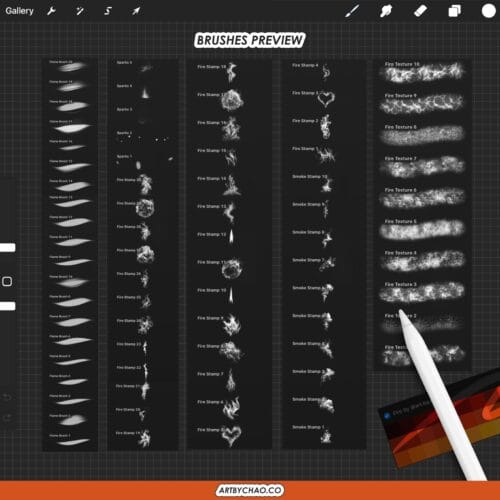Open the Layers panel
Viewport: 500px width, 500px height.
[x=455, y=11]
